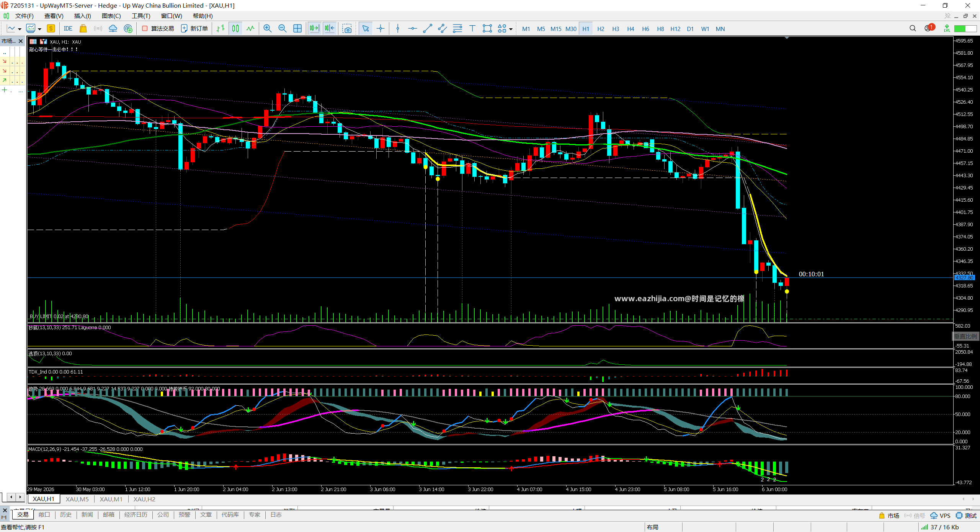980x532 pixels.
Task: Open the indicators list dropdown arrow
Action: (x=39, y=29)
